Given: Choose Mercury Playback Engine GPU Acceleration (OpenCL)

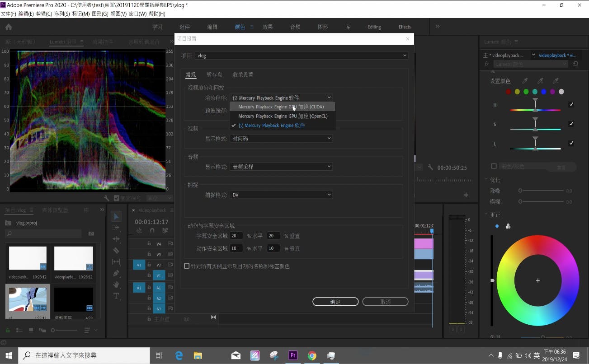Looking at the screenshot, I should (283, 116).
